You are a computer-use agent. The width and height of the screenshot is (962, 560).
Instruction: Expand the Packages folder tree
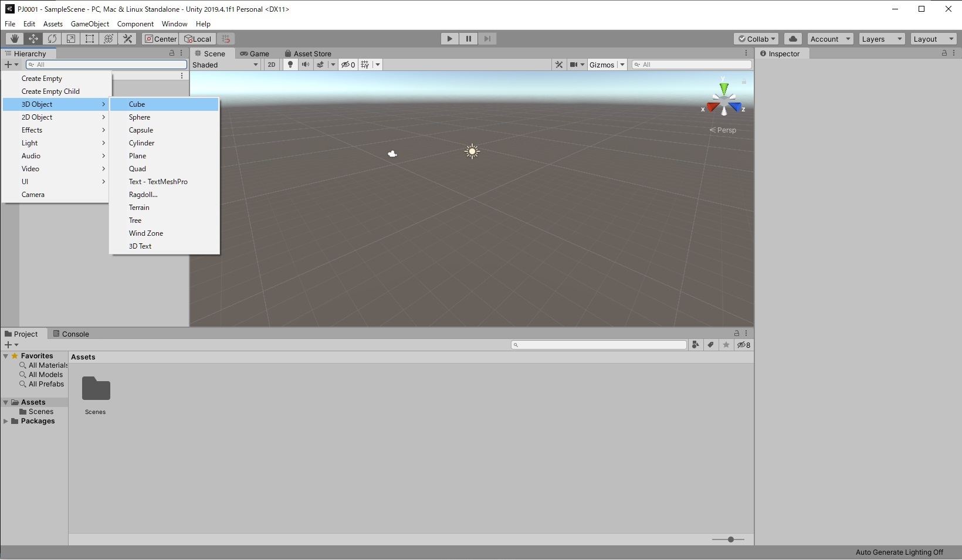click(6, 421)
